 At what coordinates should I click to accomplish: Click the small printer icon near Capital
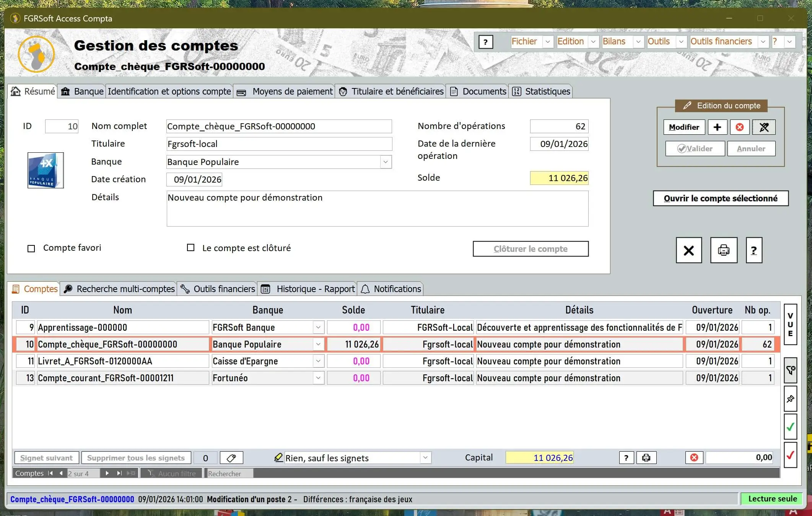[646, 458]
